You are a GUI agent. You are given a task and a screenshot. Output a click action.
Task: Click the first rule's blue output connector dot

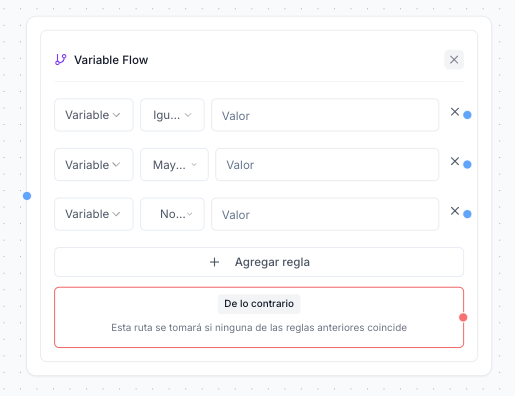[467, 115]
